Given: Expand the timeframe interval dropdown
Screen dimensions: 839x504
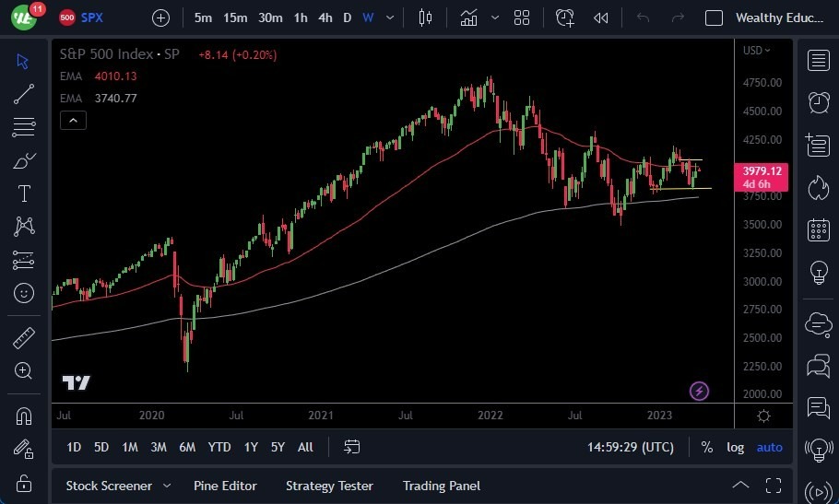Looking at the screenshot, I should click(x=390, y=18).
